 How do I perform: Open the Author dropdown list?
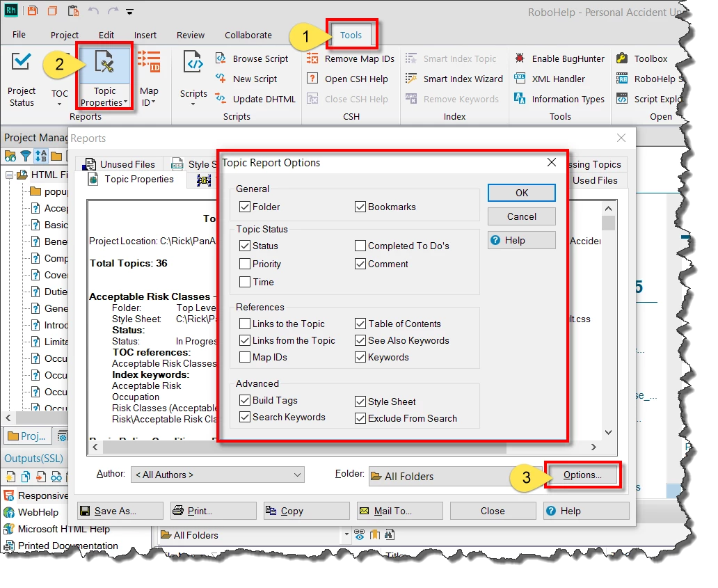[x=218, y=475]
